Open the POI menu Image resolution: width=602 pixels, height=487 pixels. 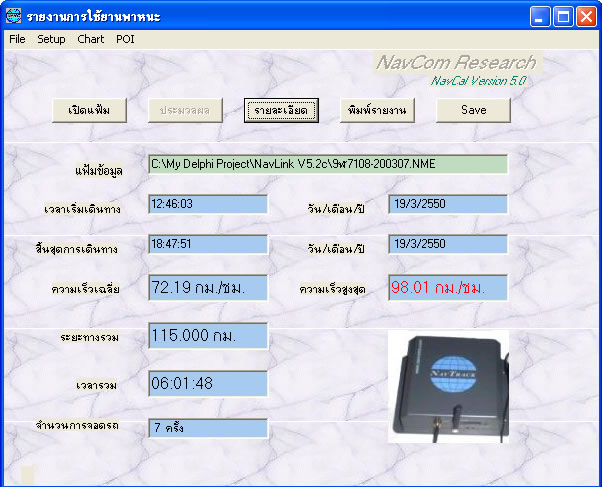click(x=125, y=39)
